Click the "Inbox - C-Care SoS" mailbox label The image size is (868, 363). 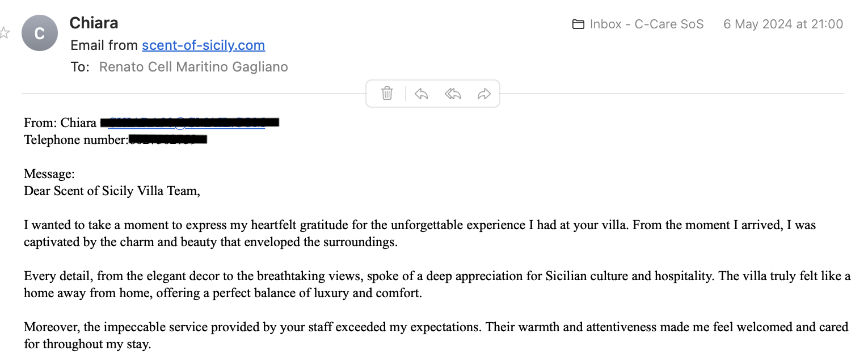tap(647, 24)
